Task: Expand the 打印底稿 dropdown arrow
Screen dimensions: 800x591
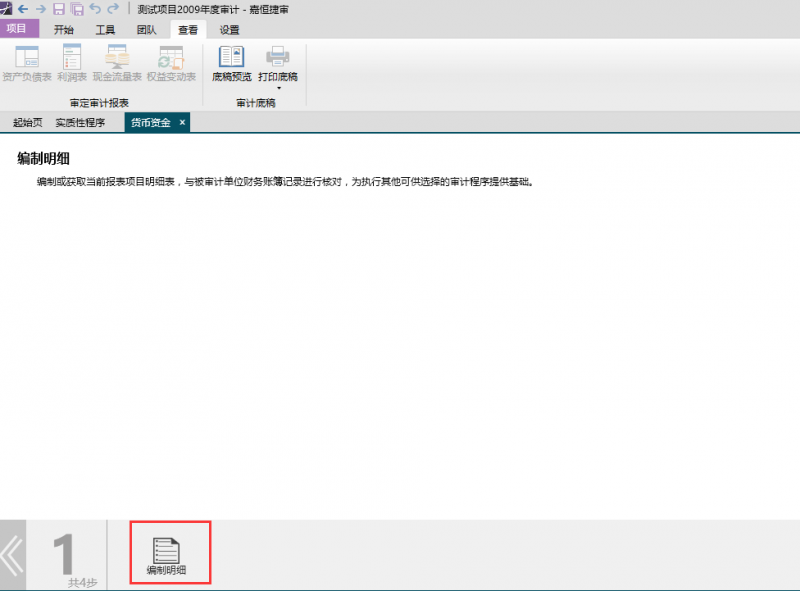Action: (277, 88)
